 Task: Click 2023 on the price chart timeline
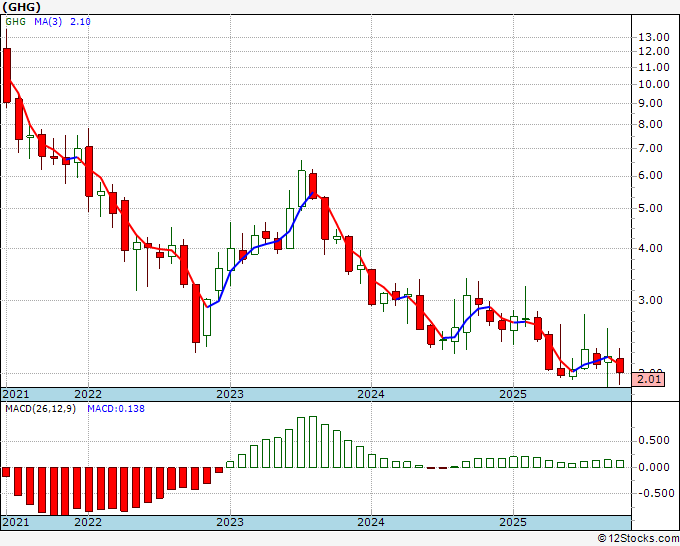tap(230, 394)
